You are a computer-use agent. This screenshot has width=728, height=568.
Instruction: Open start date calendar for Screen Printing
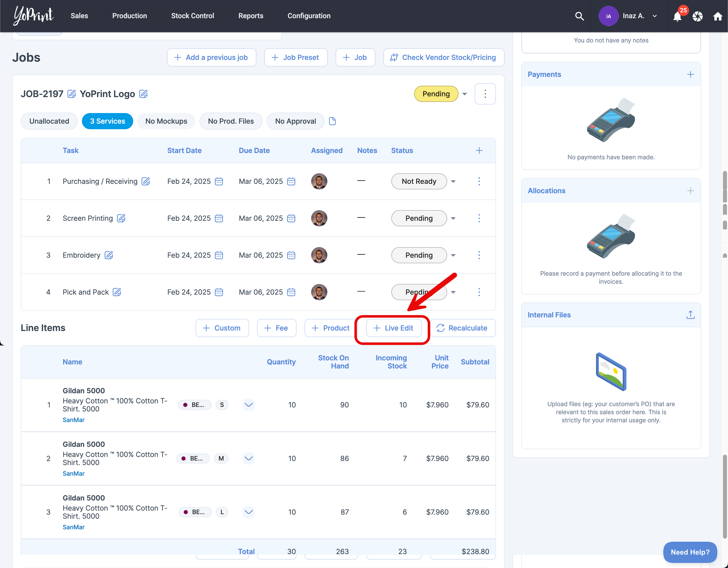[x=219, y=218]
